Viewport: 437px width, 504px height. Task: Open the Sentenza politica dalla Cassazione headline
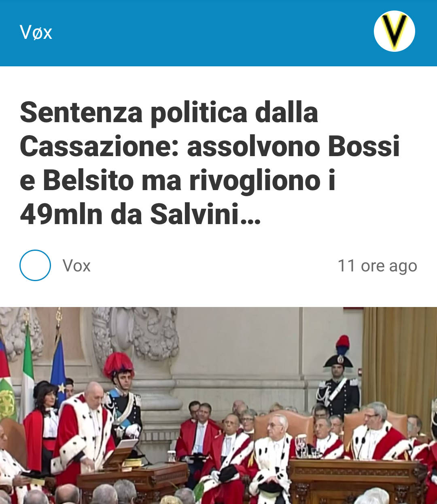[210, 163]
